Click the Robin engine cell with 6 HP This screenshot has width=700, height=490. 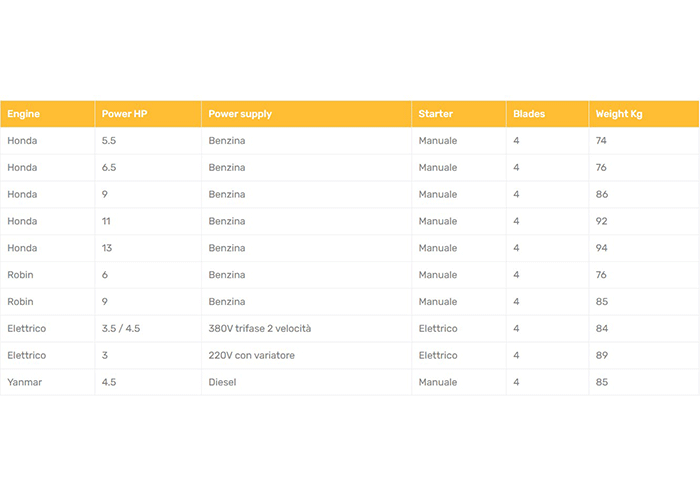pos(47,274)
